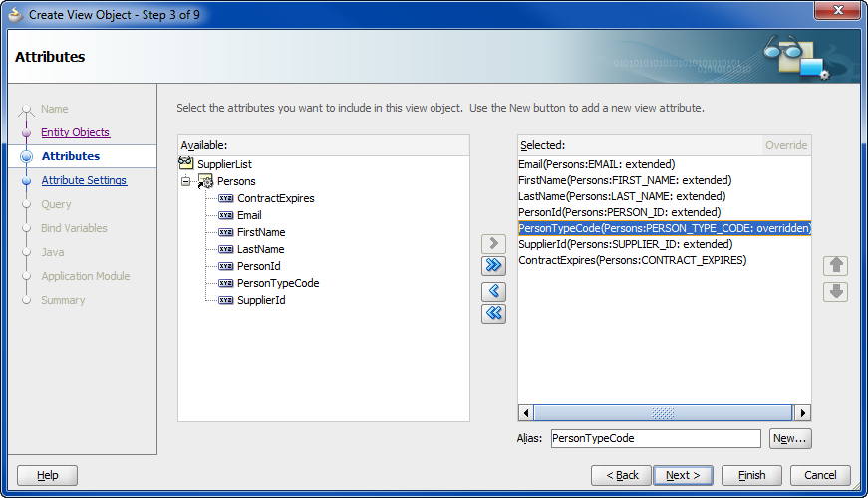Select PersonId in the Available tree
Screen dimensions: 868x498
[258, 266]
